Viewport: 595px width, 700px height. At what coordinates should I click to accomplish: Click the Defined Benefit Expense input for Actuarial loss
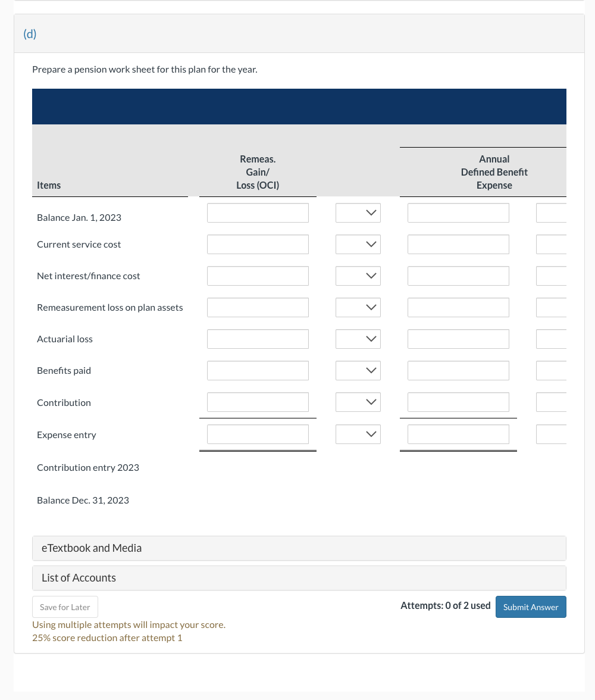coord(458,339)
